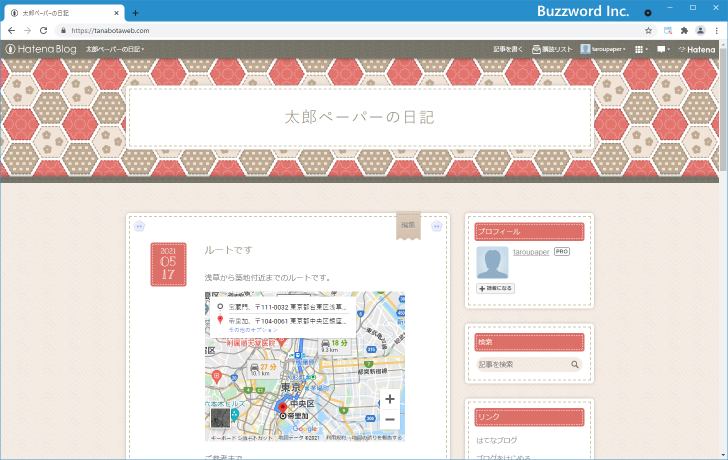Image resolution: width=728 pixels, height=460 pixels.
Task: Open the ルートです post title
Action: 228,250
